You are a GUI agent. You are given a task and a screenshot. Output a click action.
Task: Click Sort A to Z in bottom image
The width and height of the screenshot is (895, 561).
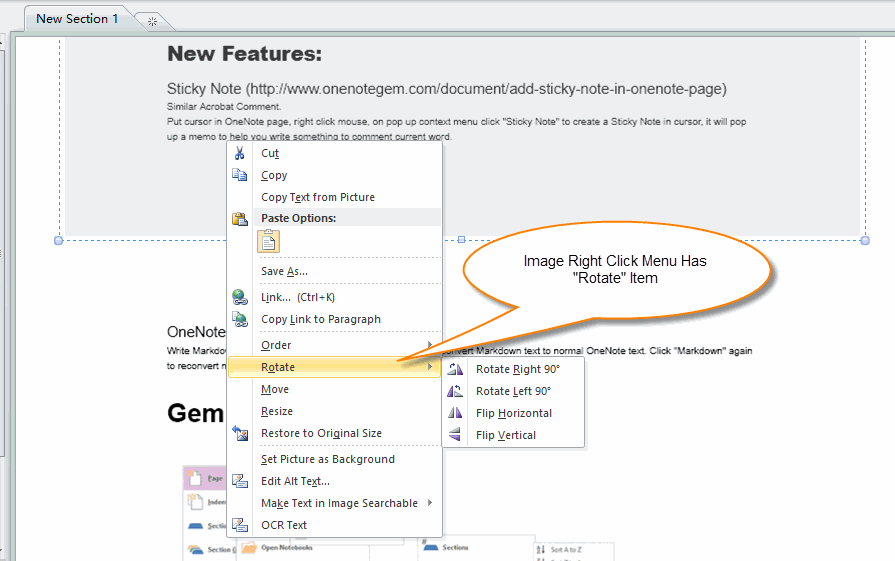pos(566,550)
